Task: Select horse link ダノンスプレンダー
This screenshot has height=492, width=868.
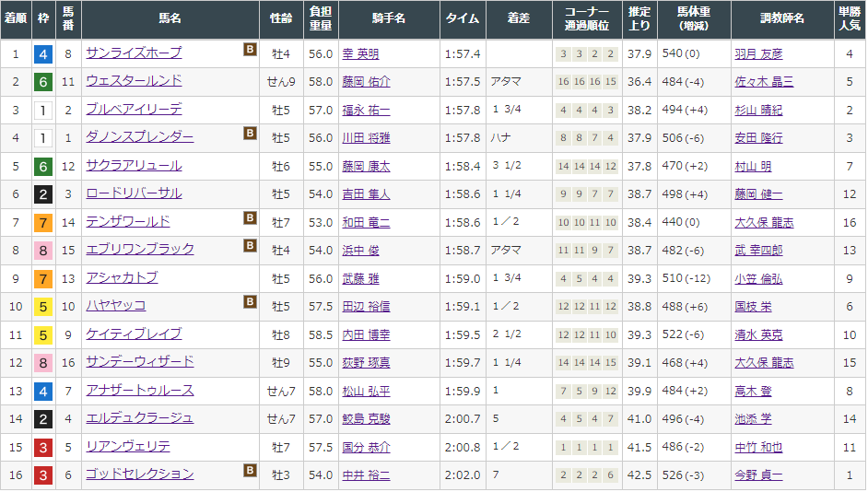Action: point(140,136)
